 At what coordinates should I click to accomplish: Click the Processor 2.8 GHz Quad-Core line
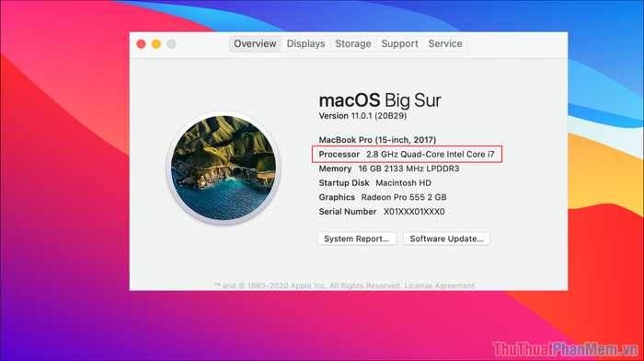click(x=407, y=154)
